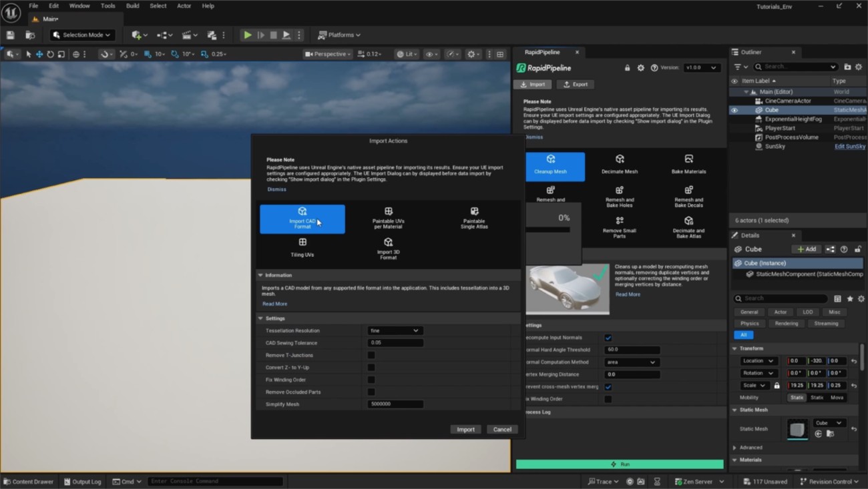Open Platforms dropdown
Viewport: 868px width, 489px height.
click(x=339, y=35)
